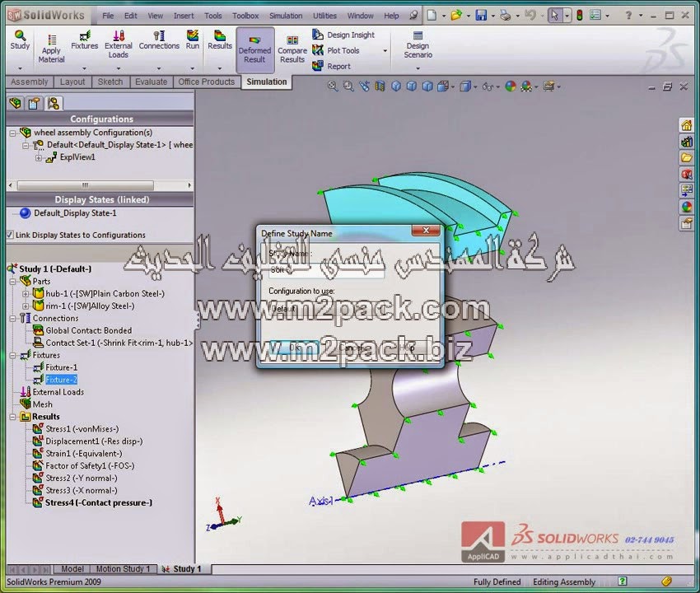The height and width of the screenshot is (593, 700).
Task: Click the Configurations pane horizontal scrollbar
Action: [x=85, y=185]
